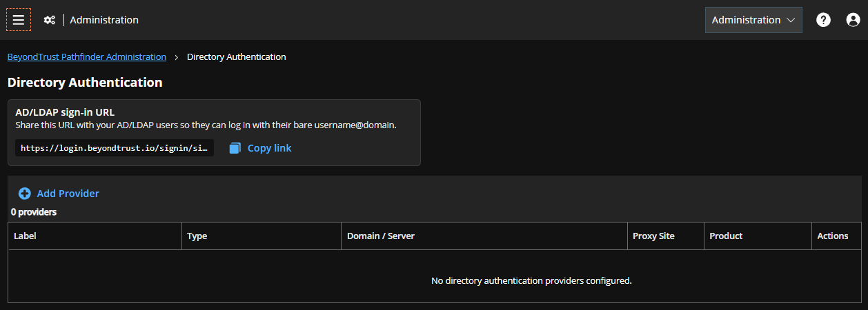Click the Administration gears icon
The height and width of the screenshot is (310, 868).
pos(50,20)
